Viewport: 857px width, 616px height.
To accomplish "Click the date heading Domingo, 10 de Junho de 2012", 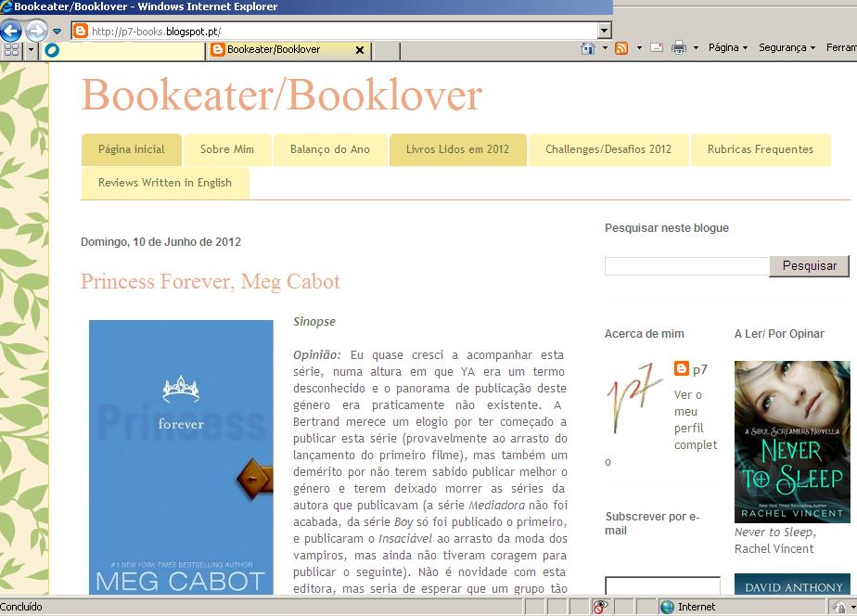I will (x=160, y=241).
